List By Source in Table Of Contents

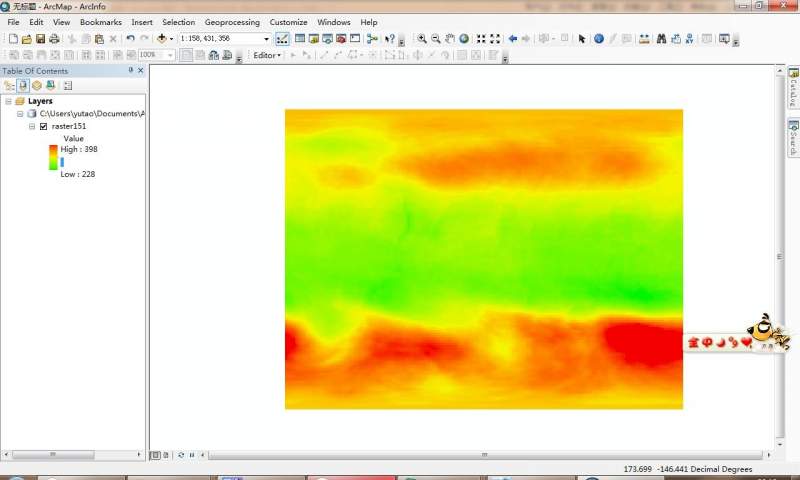(x=23, y=86)
